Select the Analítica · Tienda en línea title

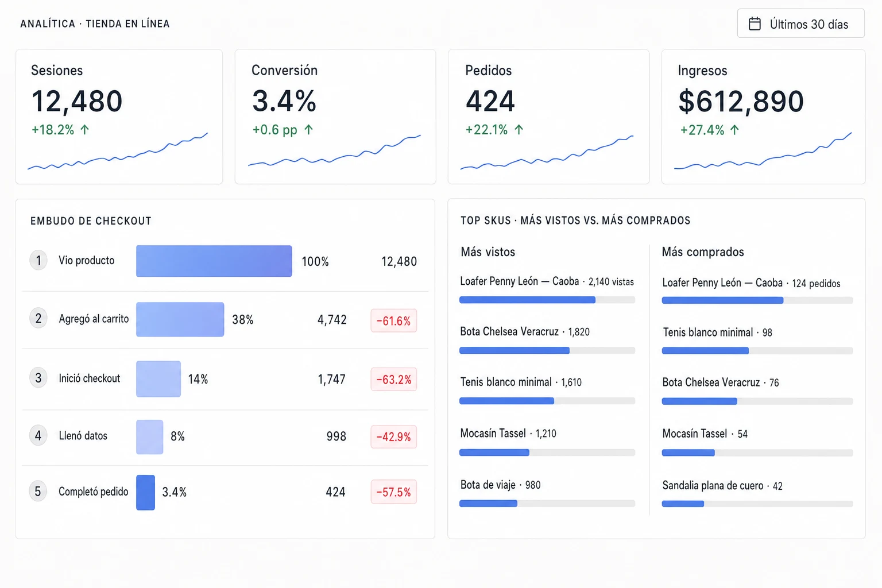[x=95, y=24]
